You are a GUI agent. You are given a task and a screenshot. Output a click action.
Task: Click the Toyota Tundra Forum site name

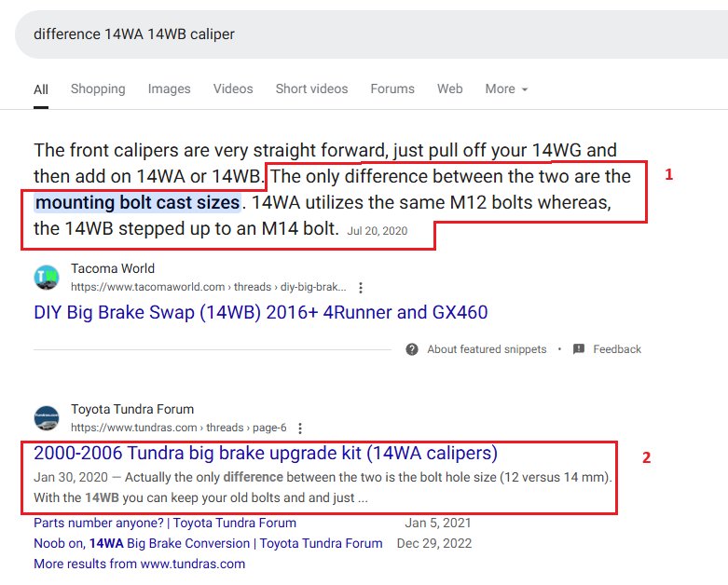pyautogui.click(x=132, y=409)
